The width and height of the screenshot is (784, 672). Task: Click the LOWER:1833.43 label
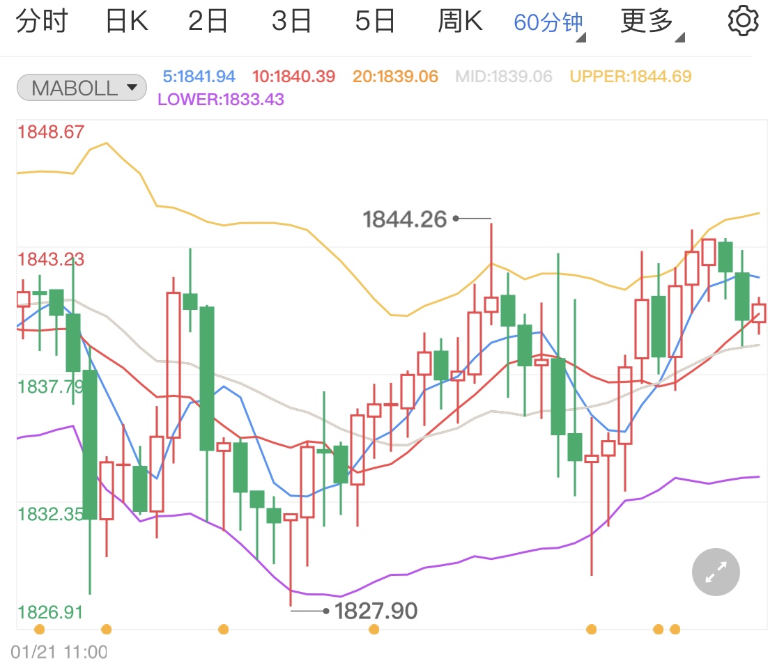[x=220, y=100]
